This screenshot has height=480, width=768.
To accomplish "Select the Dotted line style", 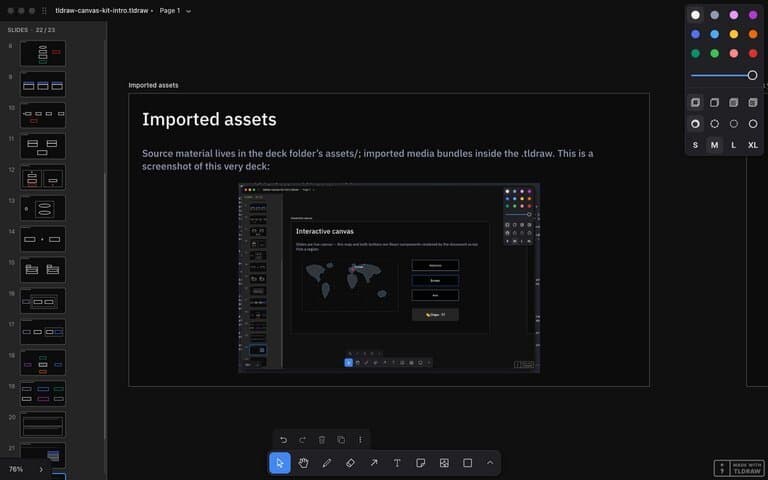I will click(734, 124).
